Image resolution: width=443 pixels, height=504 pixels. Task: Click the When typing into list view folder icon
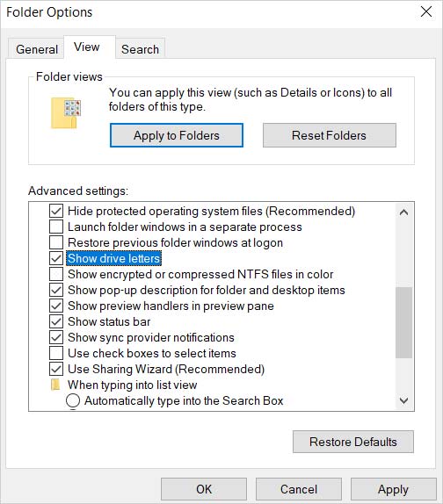pos(55,385)
